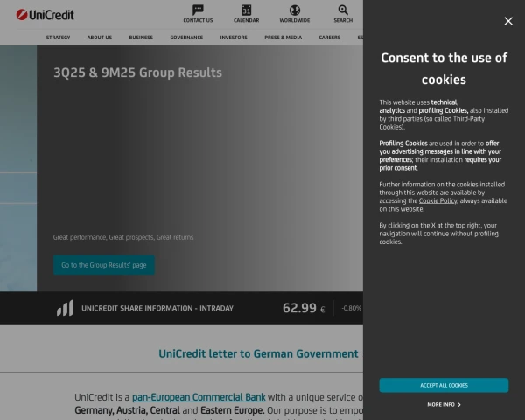Click Consent to the use of cookies title
This screenshot has width=525, height=420.
(x=444, y=68)
